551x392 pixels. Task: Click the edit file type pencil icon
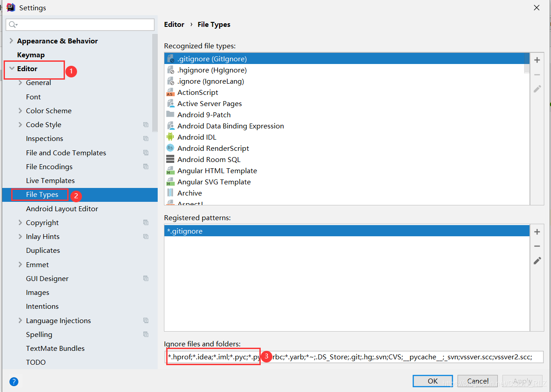(537, 89)
